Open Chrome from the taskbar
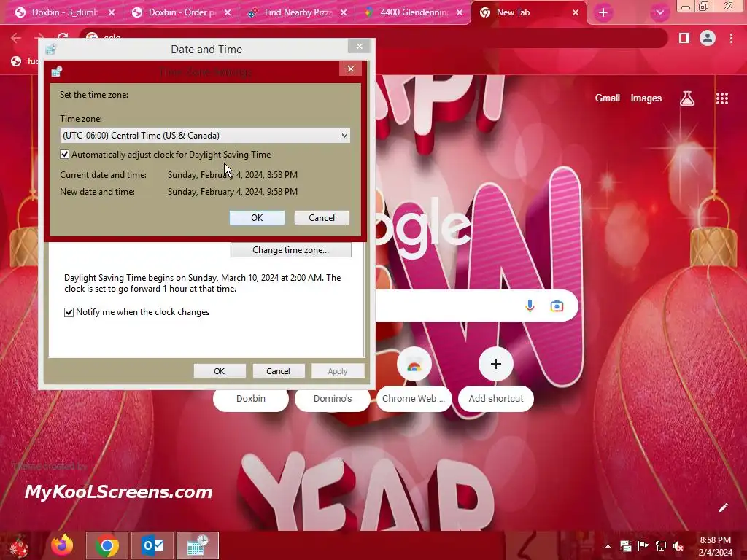This screenshot has height=560, width=747. [107, 545]
